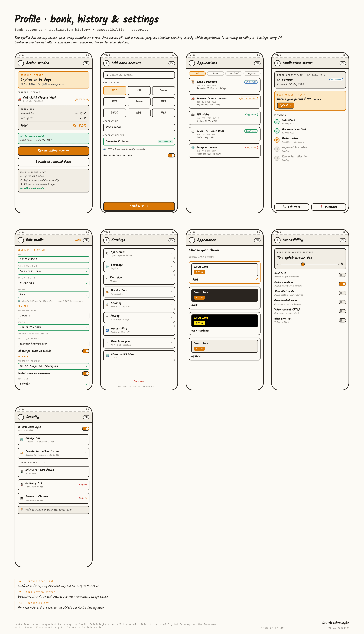
Task: Enable the Bold text switch
Action: pos(342,275)
